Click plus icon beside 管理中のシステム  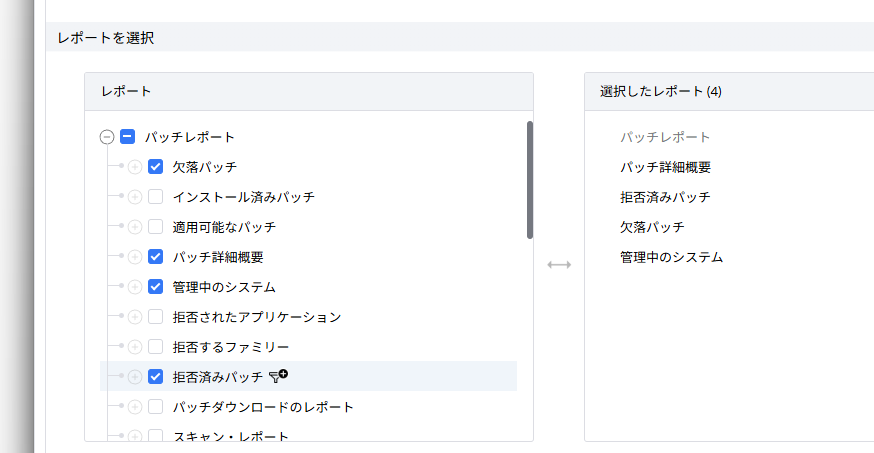click(135, 287)
